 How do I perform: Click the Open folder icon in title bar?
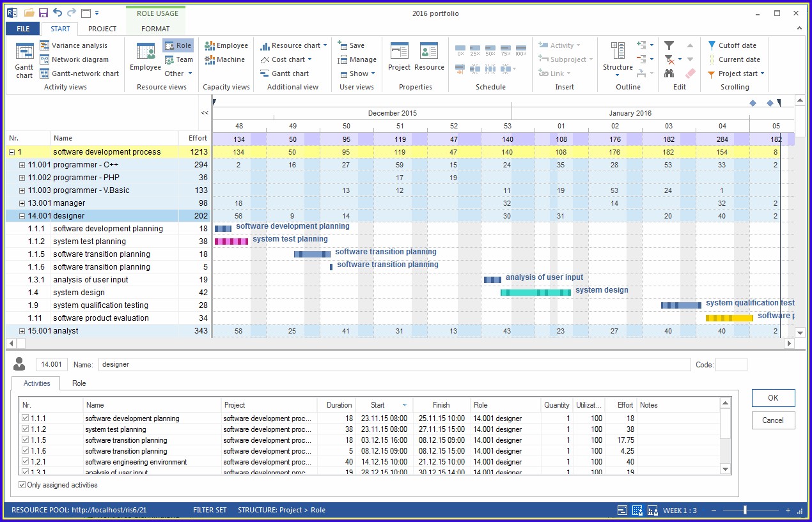pos(29,13)
